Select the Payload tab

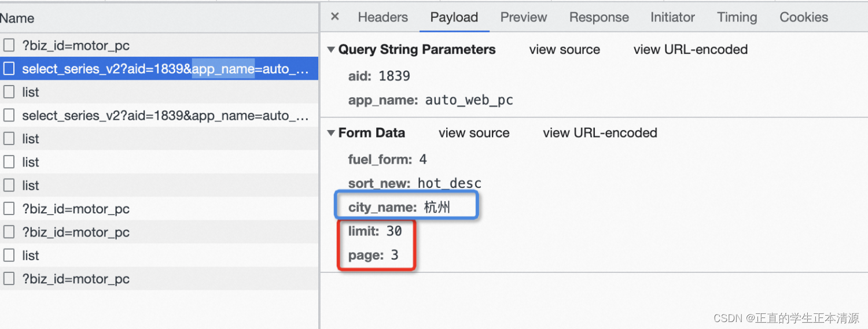coord(454,17)
